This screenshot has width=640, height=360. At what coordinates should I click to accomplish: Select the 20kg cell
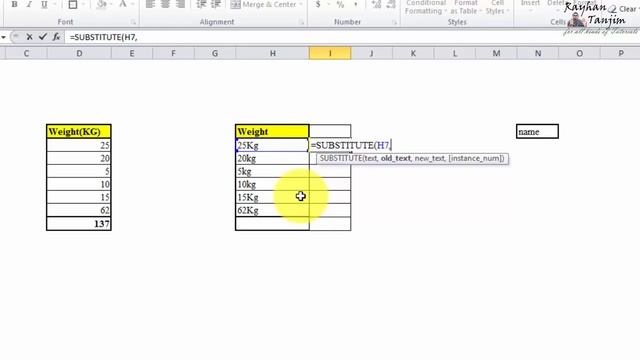272,158
